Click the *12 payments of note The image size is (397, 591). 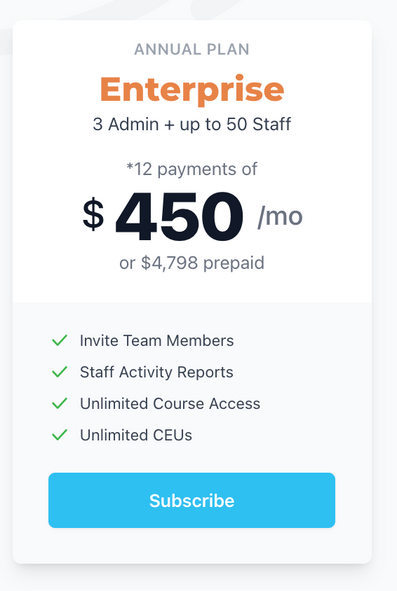coord(192,169)
